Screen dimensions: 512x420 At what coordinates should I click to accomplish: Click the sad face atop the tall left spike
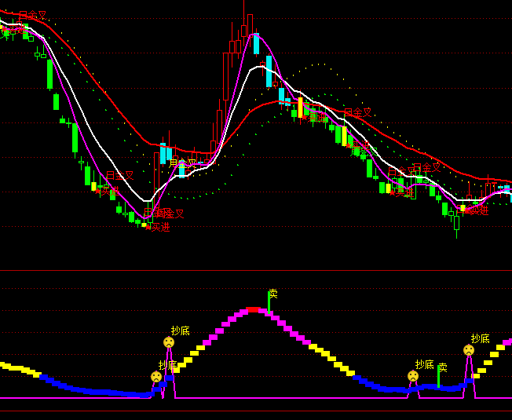pyautogui.click(x=169, y=342)
